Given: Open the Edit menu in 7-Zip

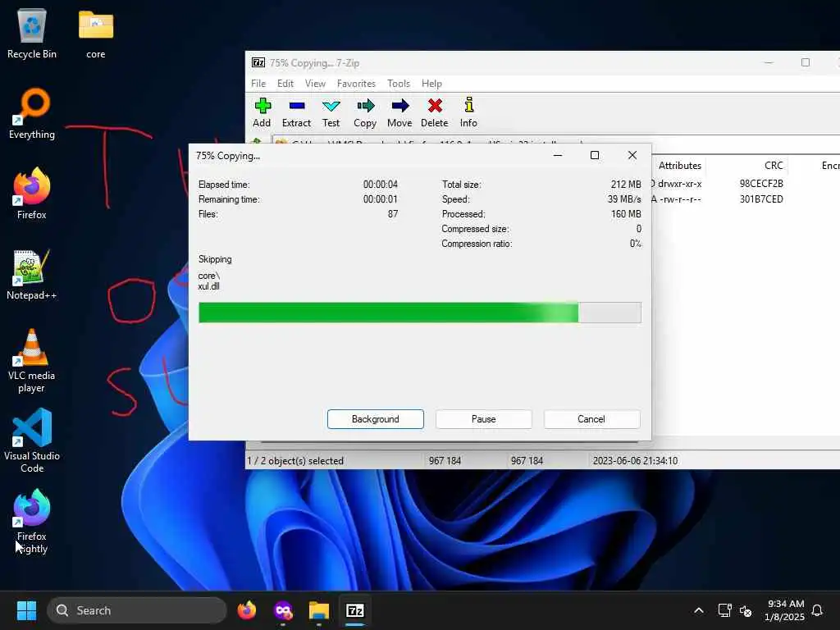Looking at the screenshot, I should [x=285, y=84].
